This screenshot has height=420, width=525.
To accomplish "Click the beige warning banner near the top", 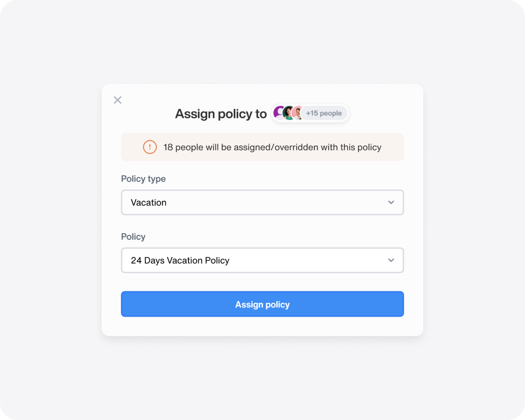I will 262,147.
